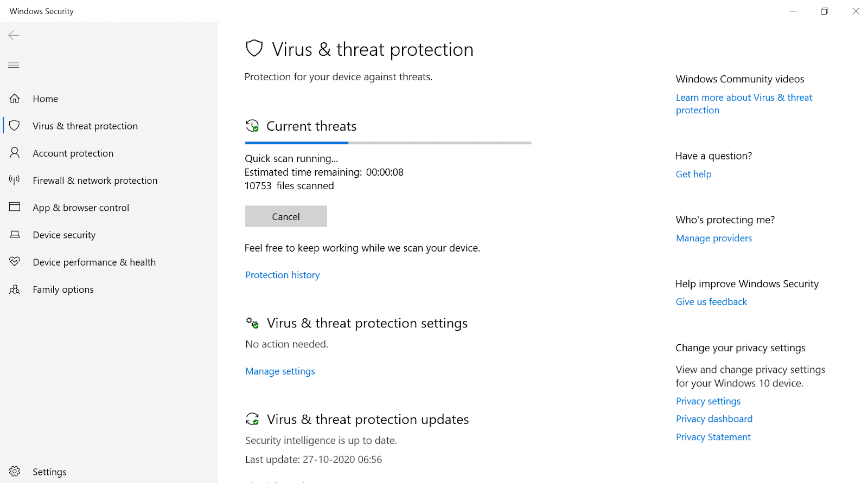868x483 pixels.
Task: Click Give us feedback
Action: [711, 301]
